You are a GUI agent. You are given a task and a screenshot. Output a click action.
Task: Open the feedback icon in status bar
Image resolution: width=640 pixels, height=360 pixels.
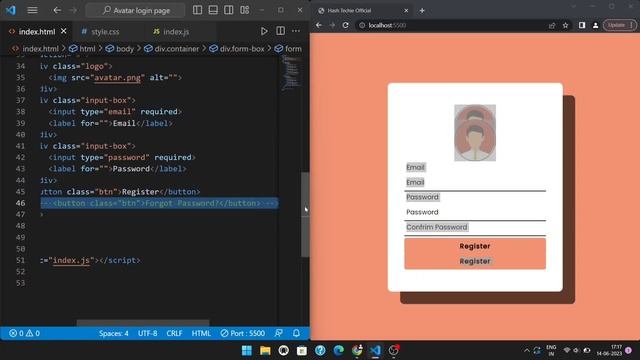[279, 333]
